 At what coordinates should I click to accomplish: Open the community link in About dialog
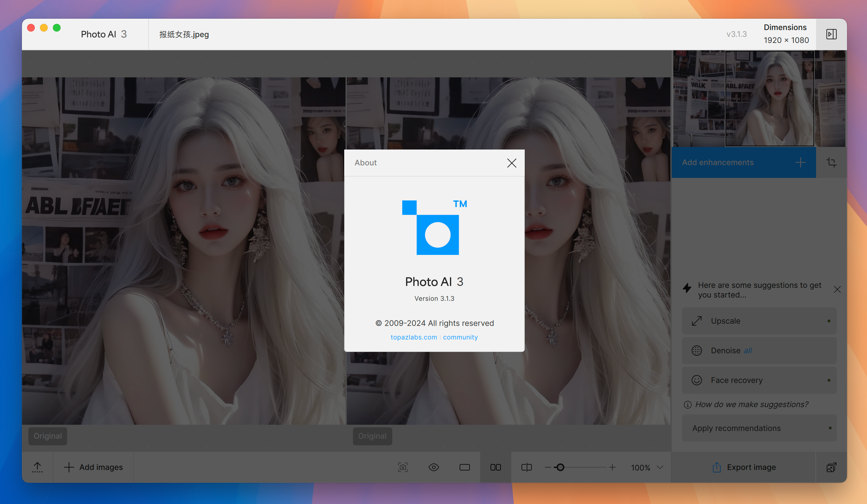[460, 337]
